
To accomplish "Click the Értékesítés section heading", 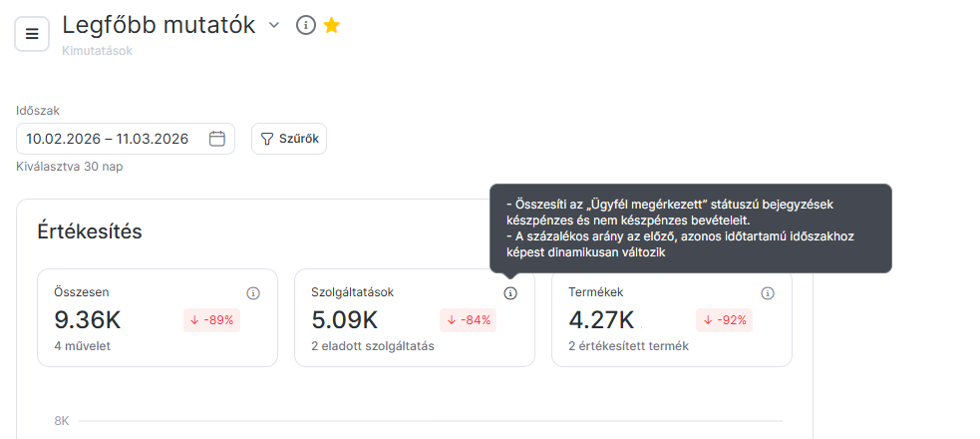I will click(90, 231).
